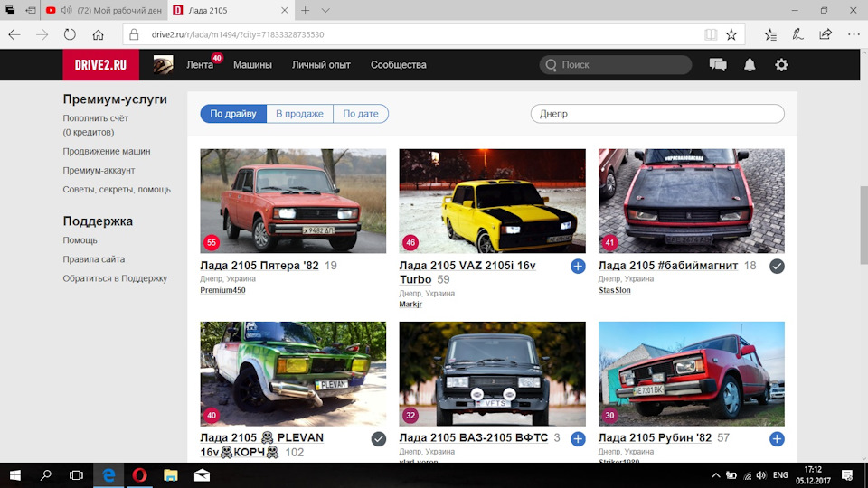Open File Explorer from taskbar
Screen dimensions: 868x488
click(x=171, y=475)
